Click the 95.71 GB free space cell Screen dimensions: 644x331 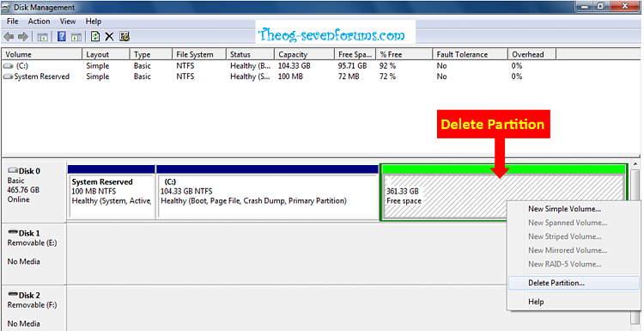coord(352,66)
